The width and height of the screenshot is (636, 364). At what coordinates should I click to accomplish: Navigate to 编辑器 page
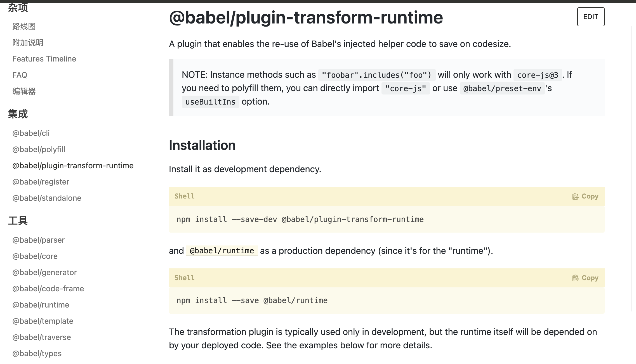tap(24, 91)
